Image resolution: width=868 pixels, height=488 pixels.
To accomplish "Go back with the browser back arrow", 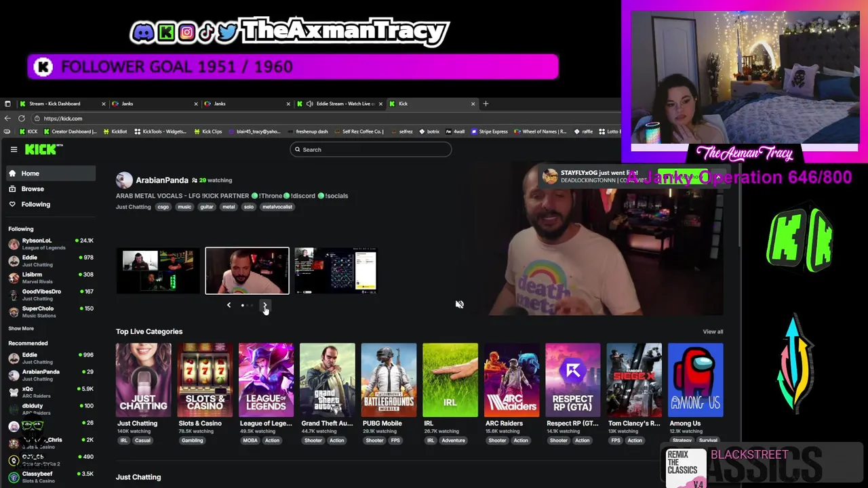I will coord(7,119).
